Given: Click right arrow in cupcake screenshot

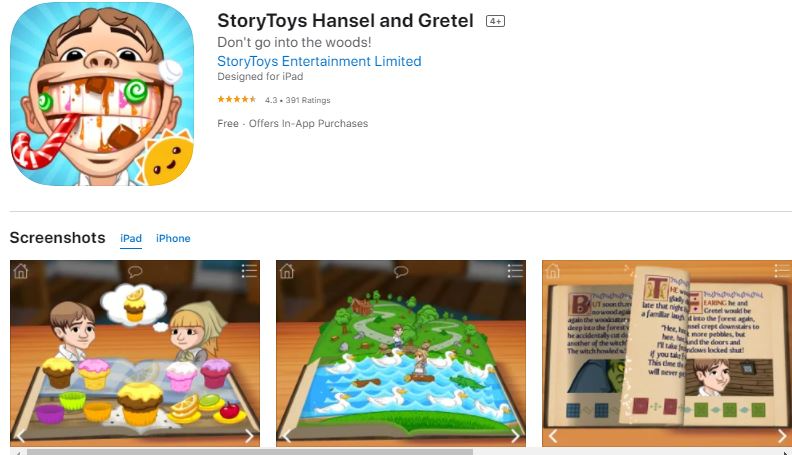Looking at the screenshot, I should click(249, 436).
